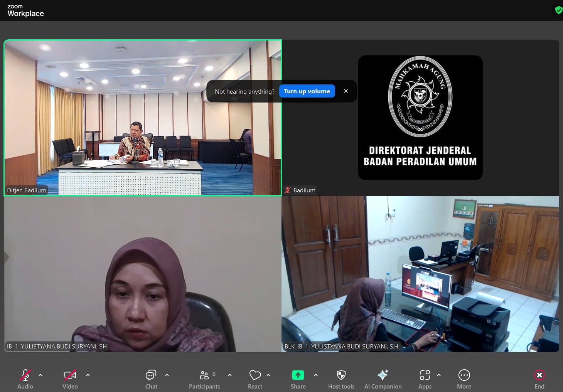The image size is (563, 392).
Task: Expand apps arrow beside Apps
Action: point(439,375)
